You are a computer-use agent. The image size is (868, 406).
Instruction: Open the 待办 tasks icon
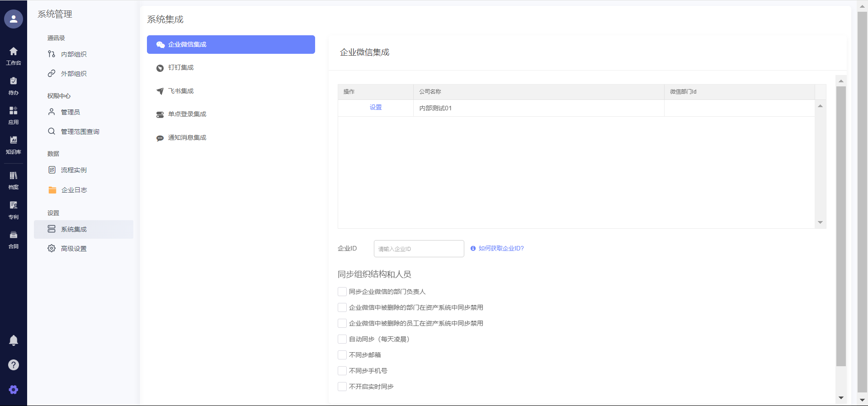tap(14, 81)
